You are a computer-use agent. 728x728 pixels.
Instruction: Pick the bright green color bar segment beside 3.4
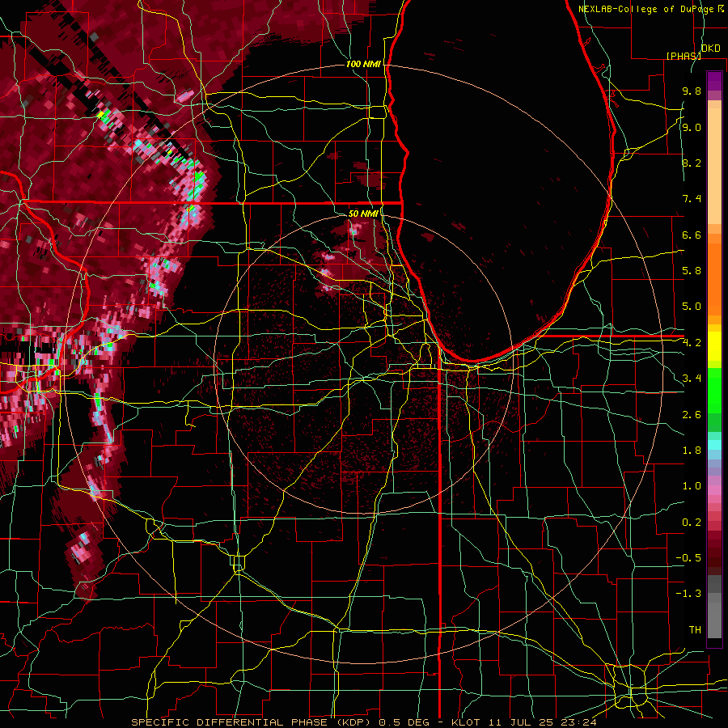pos(714,390)
